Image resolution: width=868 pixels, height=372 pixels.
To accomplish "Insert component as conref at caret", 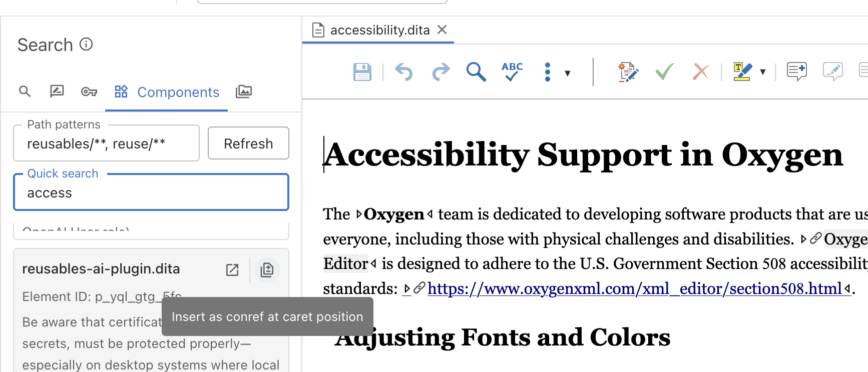I will (267, 270).
